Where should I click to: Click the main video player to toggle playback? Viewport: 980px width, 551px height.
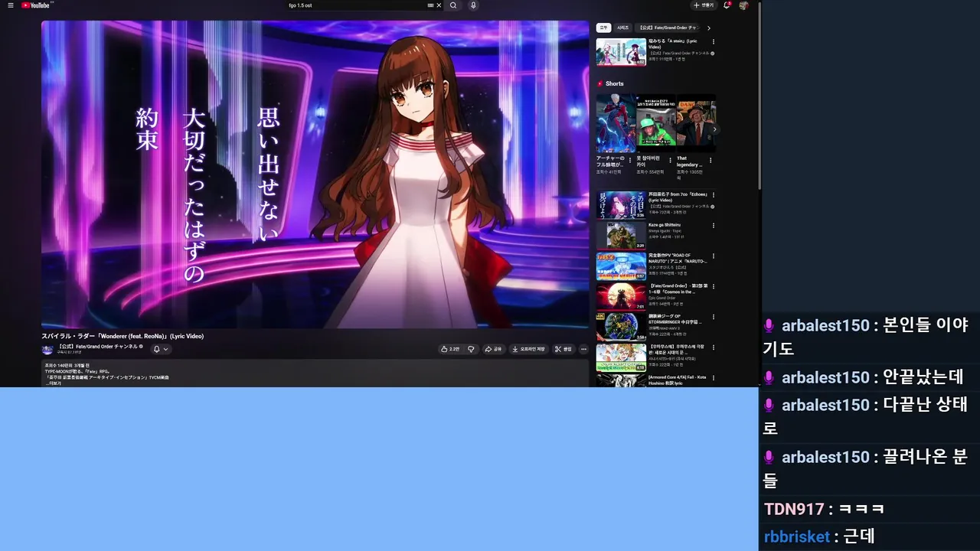click(x=315, y=174)
